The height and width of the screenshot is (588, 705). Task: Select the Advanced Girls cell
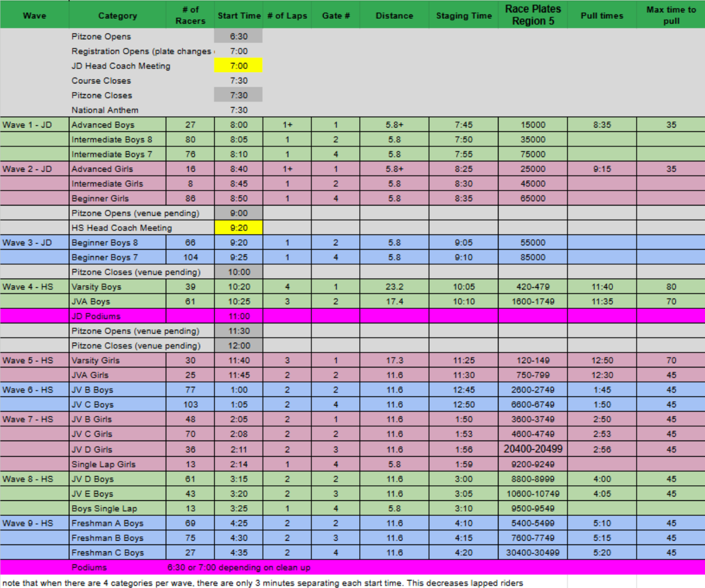[118, 169]
